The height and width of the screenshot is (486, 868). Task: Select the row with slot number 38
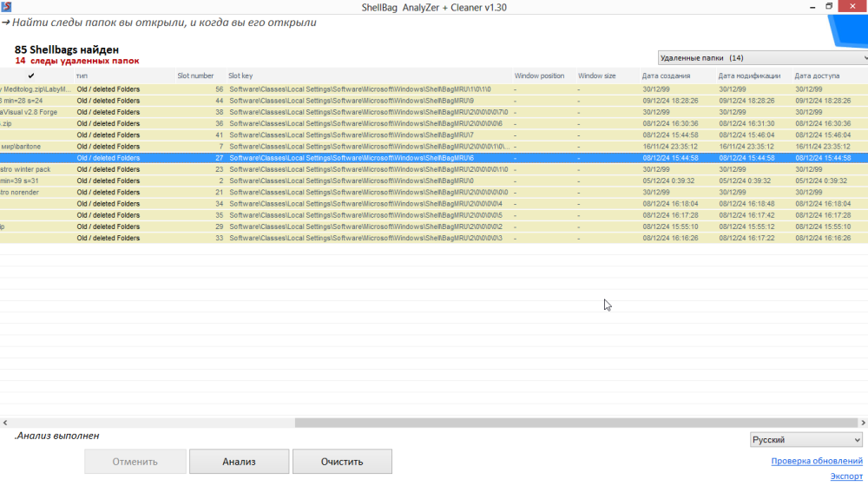(x=434, y=112)
